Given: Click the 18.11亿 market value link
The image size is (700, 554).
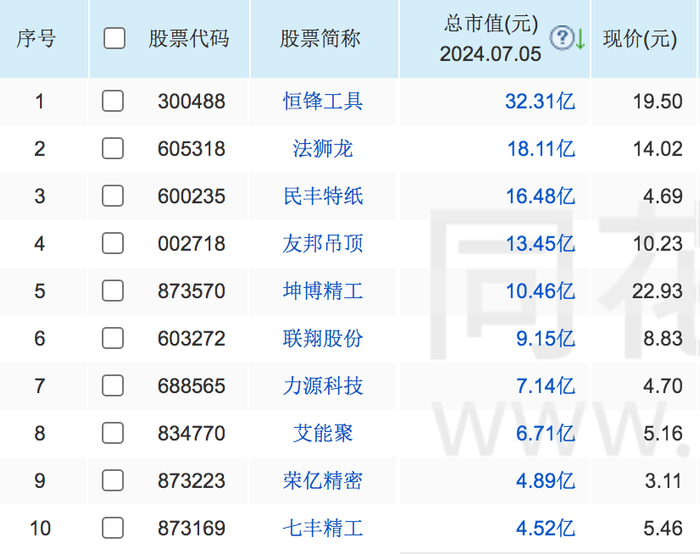Looking at the screenshot, I should coord(540,149).
